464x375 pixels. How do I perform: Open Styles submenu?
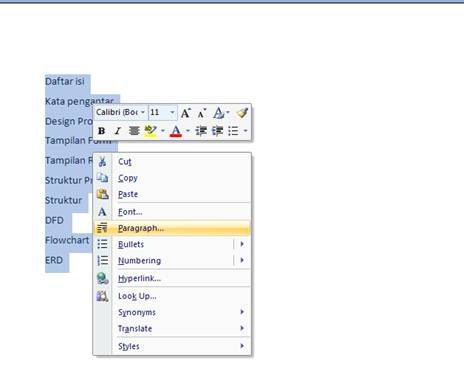pos(172,346)
